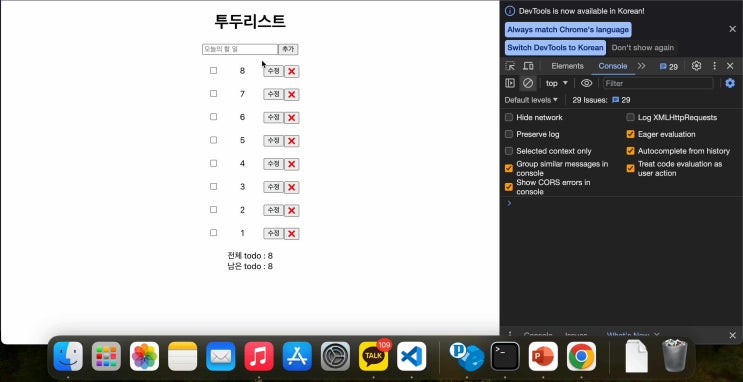Open KakaoTalk from the dock

click(x=373, y=356)
